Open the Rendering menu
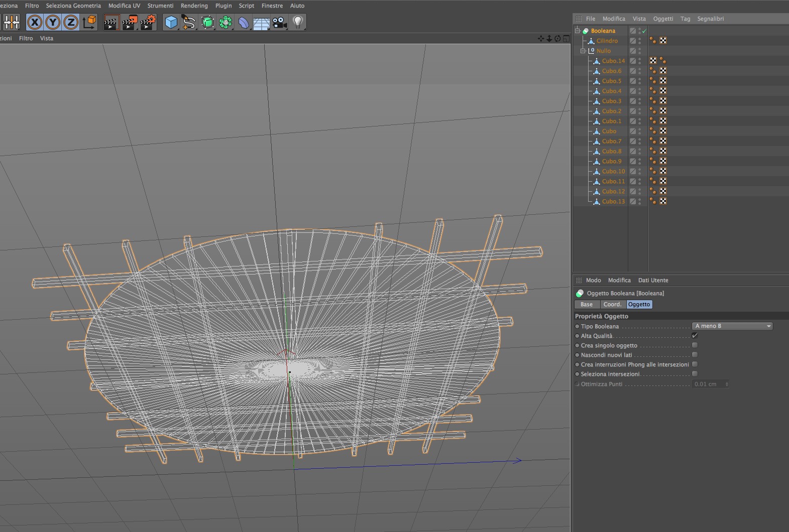Screen dimensions: 789x532 (194, 6)
